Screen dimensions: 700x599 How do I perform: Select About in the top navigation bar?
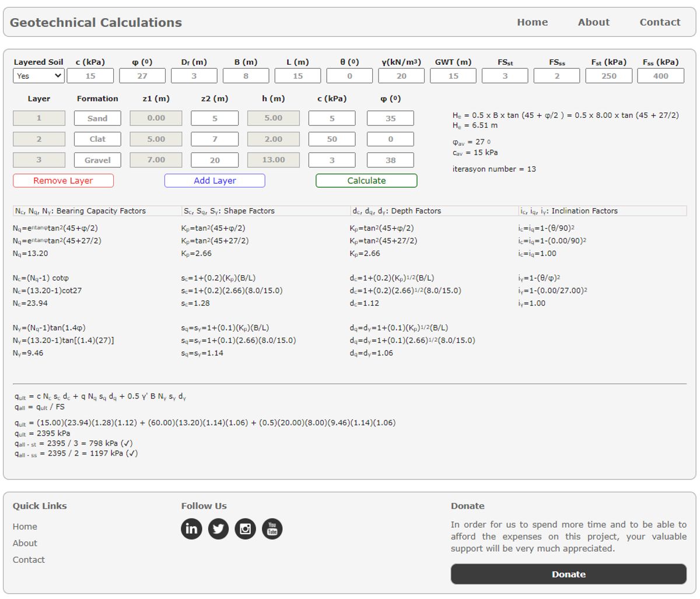coord(594,22)
